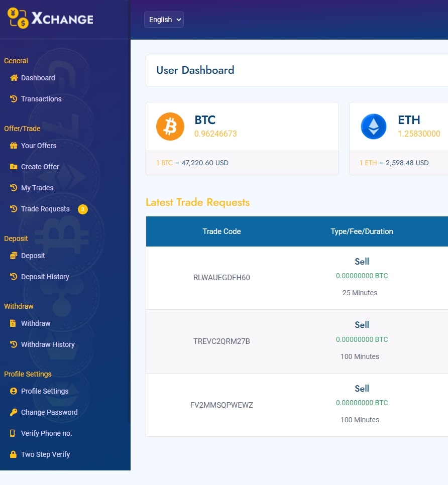
Task: Open the English language dropdown
Action: tap(164, 20)
